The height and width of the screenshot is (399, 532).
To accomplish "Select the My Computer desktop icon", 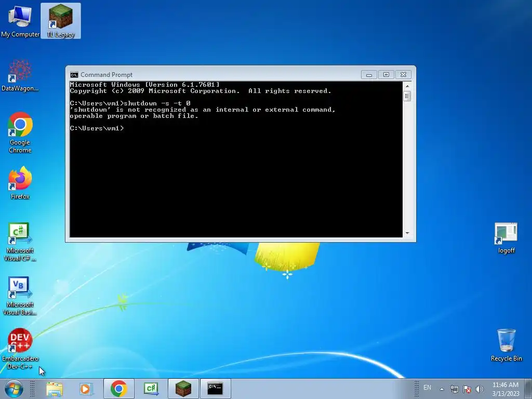I will [20, 21].
